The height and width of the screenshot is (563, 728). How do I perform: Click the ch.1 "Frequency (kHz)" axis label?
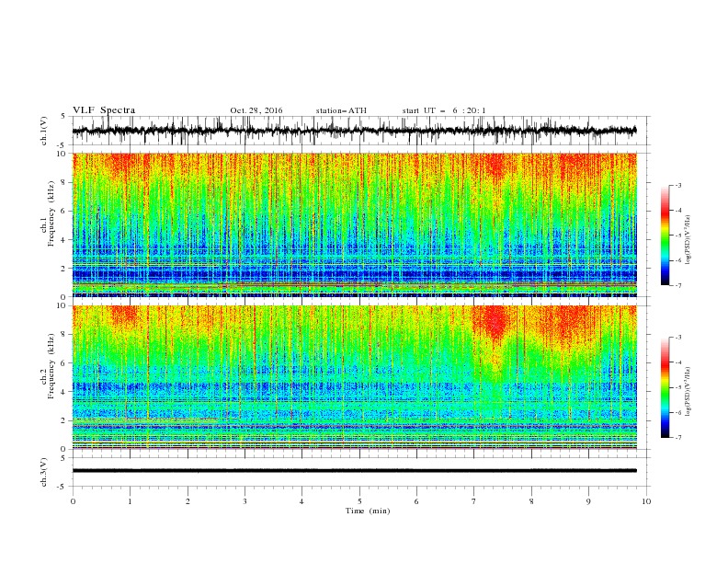tap(51, 213)
